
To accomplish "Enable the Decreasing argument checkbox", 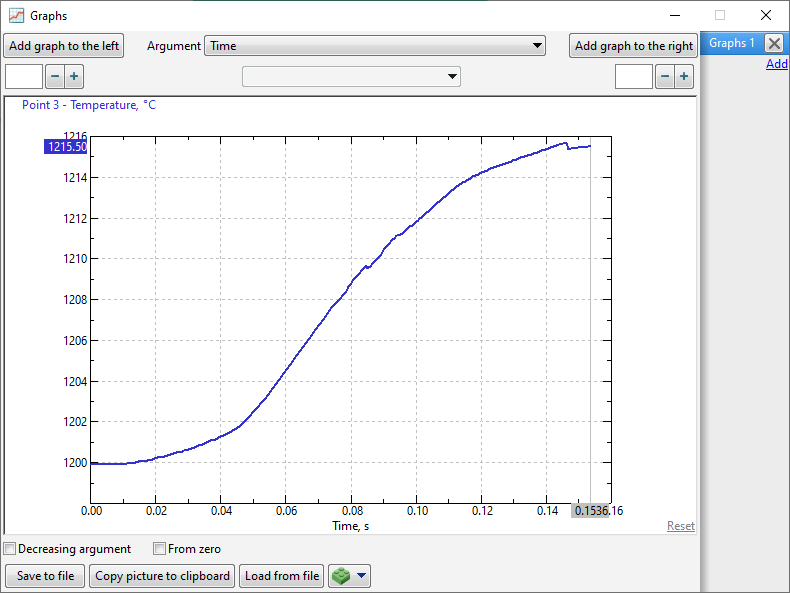I will tap(10, 549).
